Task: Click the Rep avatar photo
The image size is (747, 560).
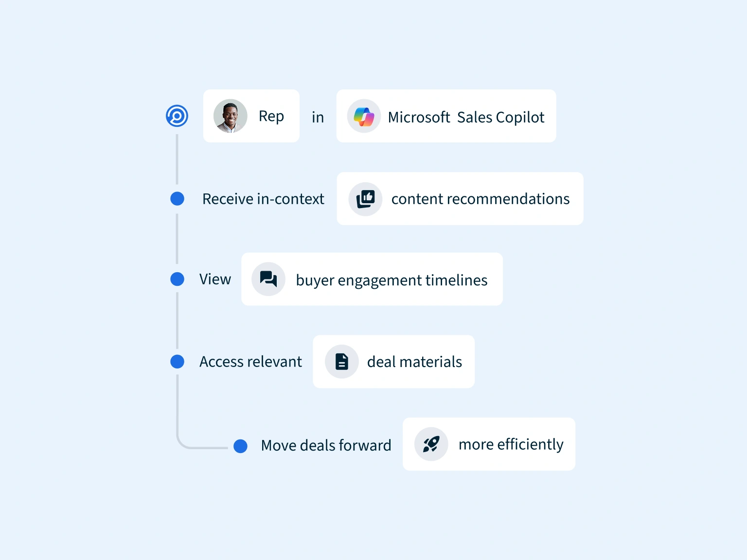Action: (x=231, y=116)
